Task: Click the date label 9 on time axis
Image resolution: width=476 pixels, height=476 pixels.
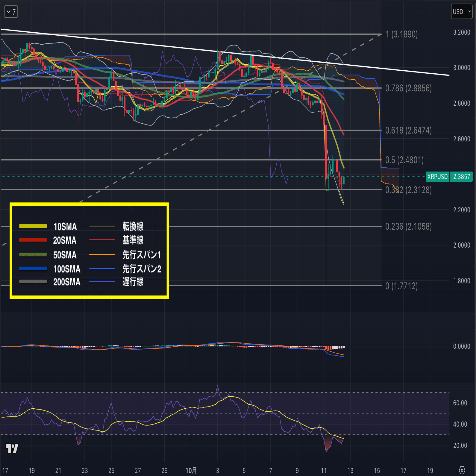Action: (x=297, y=471)
